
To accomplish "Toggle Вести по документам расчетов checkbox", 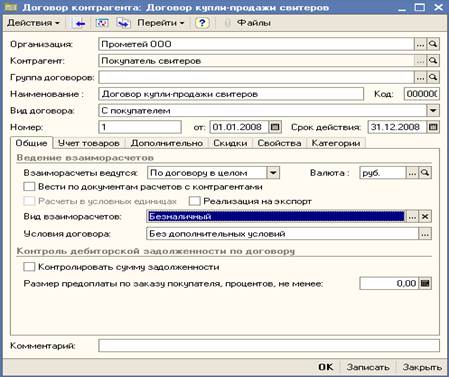I will [29, 186].
